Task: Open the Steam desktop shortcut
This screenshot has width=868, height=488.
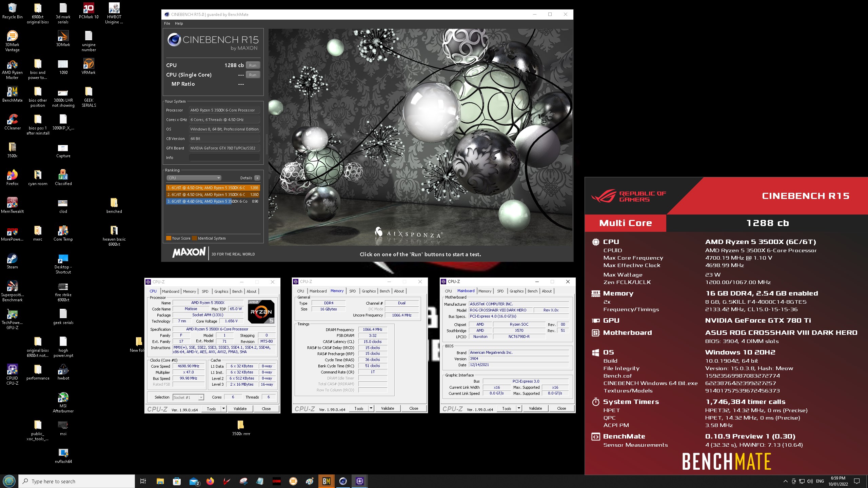Action: point(12,261)
